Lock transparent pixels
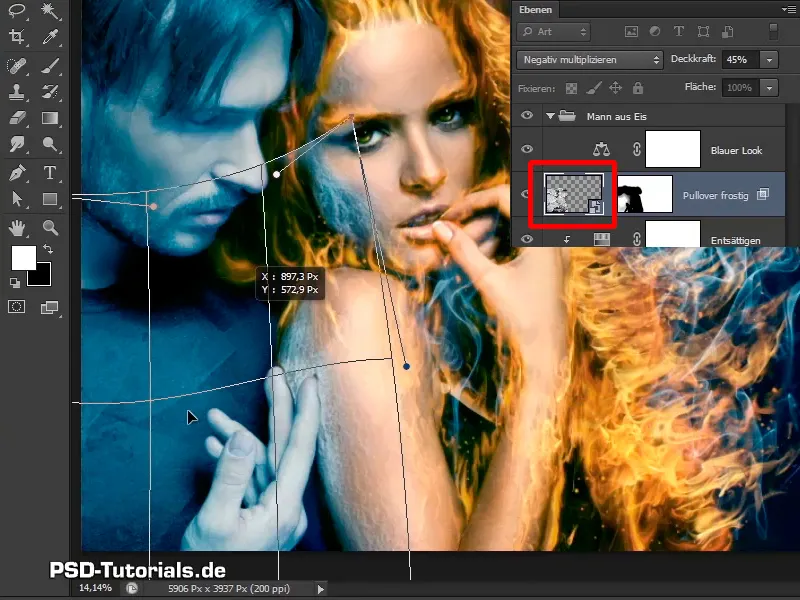The width and height of the screenshot is (800, 600). (x=571, y=88)
